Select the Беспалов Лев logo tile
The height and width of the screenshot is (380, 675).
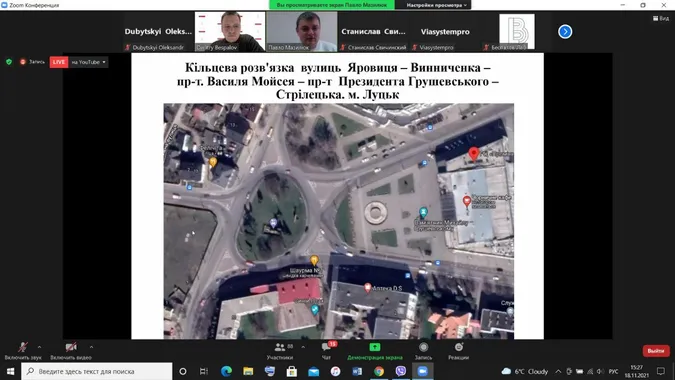pos(517,31)
